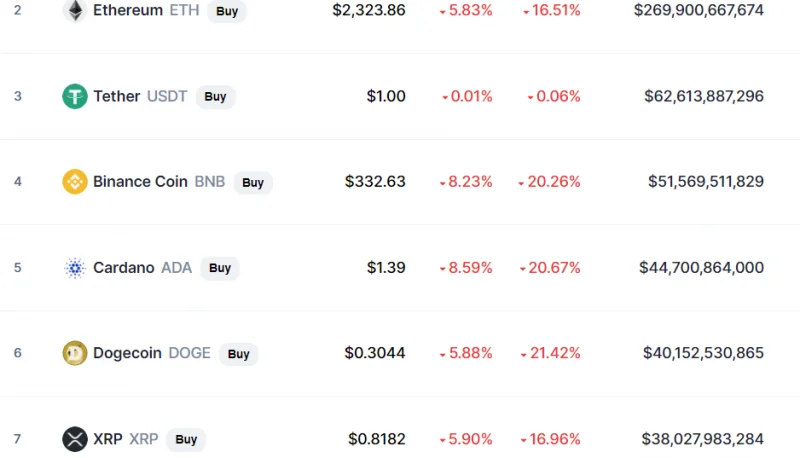Click the blue Cardano logo icon
Image resolution: width=800 pixels, height=458 pixels.
pyautogui.click(x=75, y=268)
